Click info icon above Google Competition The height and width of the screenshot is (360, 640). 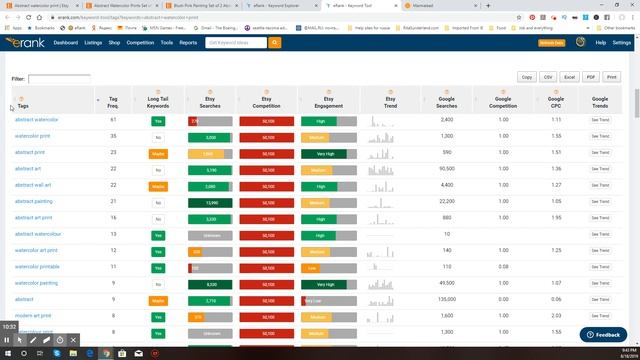pos(503,92)
